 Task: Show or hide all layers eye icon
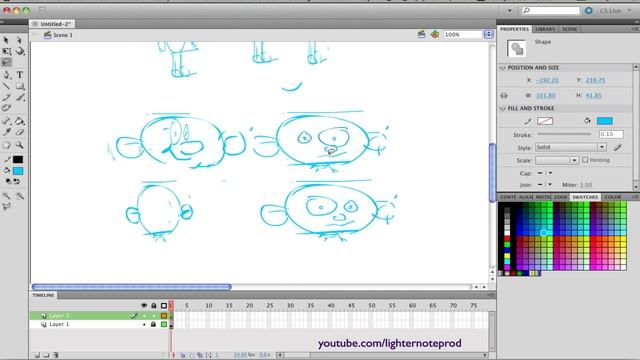click(x=144, y=305)
